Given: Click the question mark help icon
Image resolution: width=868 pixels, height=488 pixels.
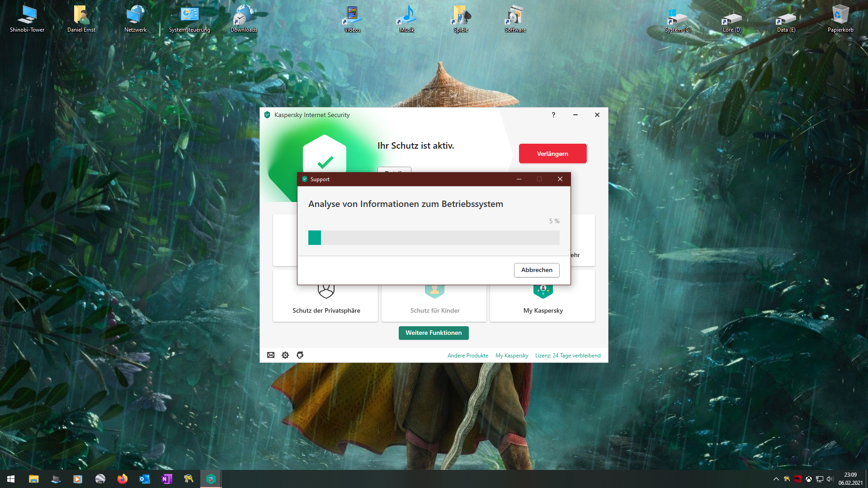Looking at the screenshot, I should 553,115.
